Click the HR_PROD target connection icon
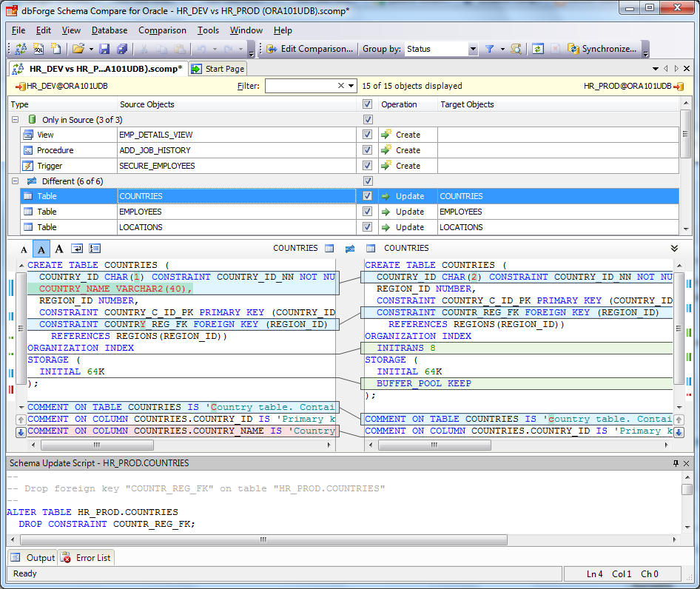The width and height of the screenshot is (700, 589). (679, 86)
